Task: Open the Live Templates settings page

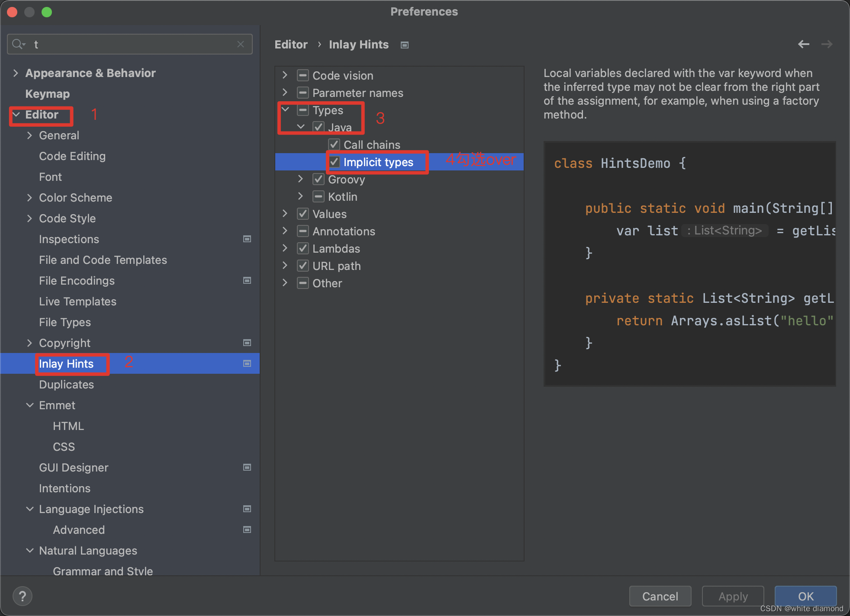Action: coord(77,302)
